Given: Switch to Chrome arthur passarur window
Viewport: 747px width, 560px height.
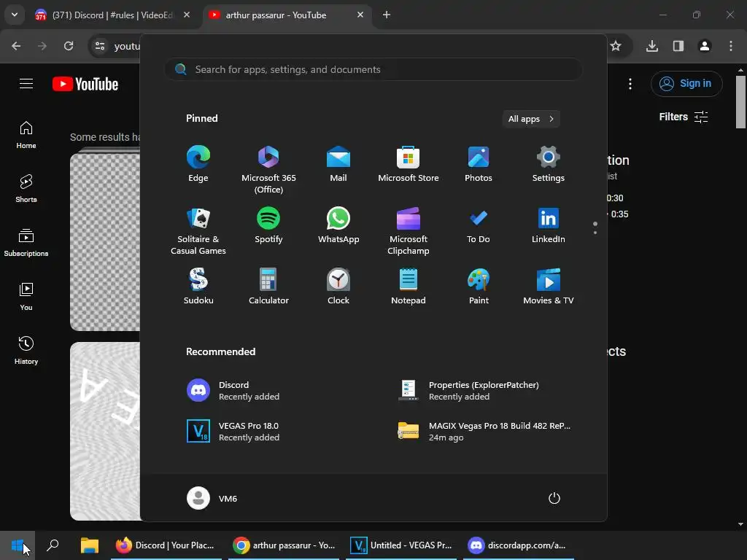Looking at the screenshot, I should tap(284, 545).
